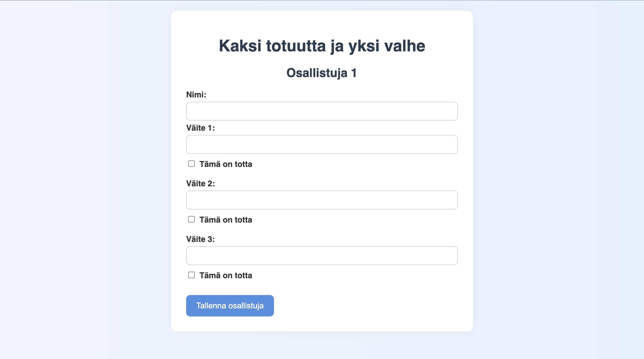
Task: Select the Väite 2 input box
Action: [322, 200]
